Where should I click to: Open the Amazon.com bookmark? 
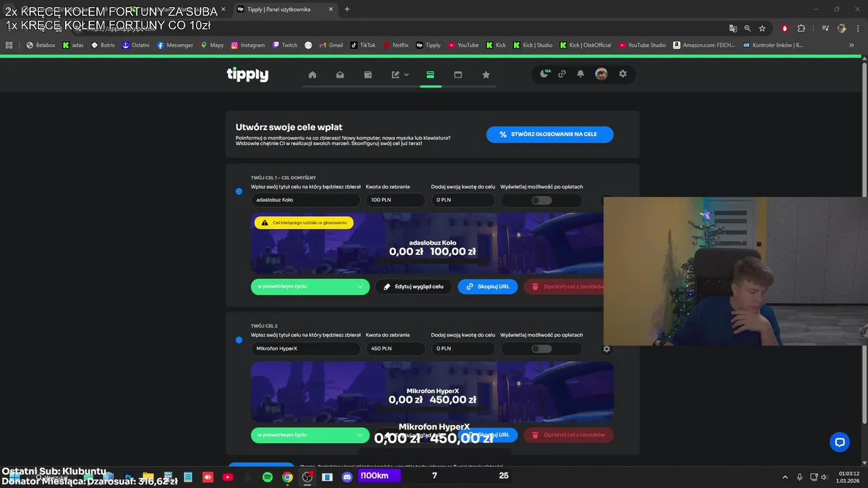pyautogui.click(x=704, y=45)
